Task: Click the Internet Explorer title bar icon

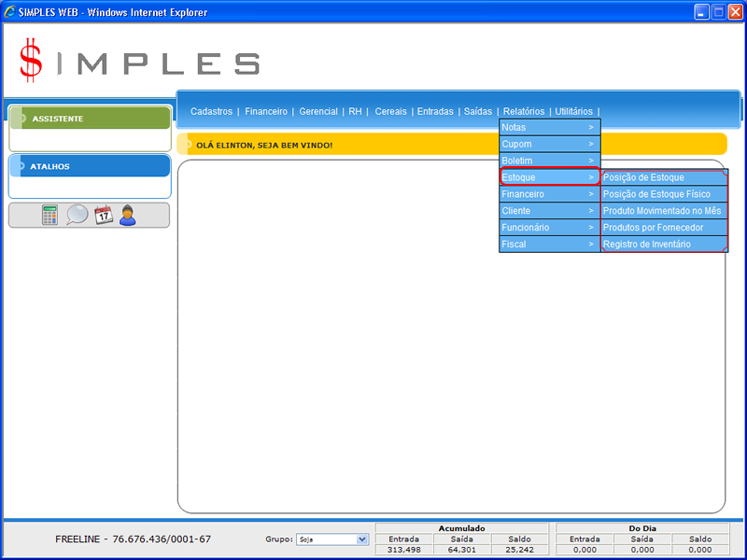Action: tap(10, 12)
